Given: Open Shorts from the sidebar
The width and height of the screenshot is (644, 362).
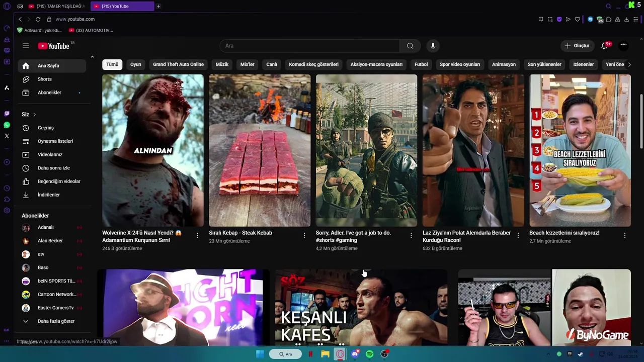Looking at the screenshot, I should tap(52, 79).
